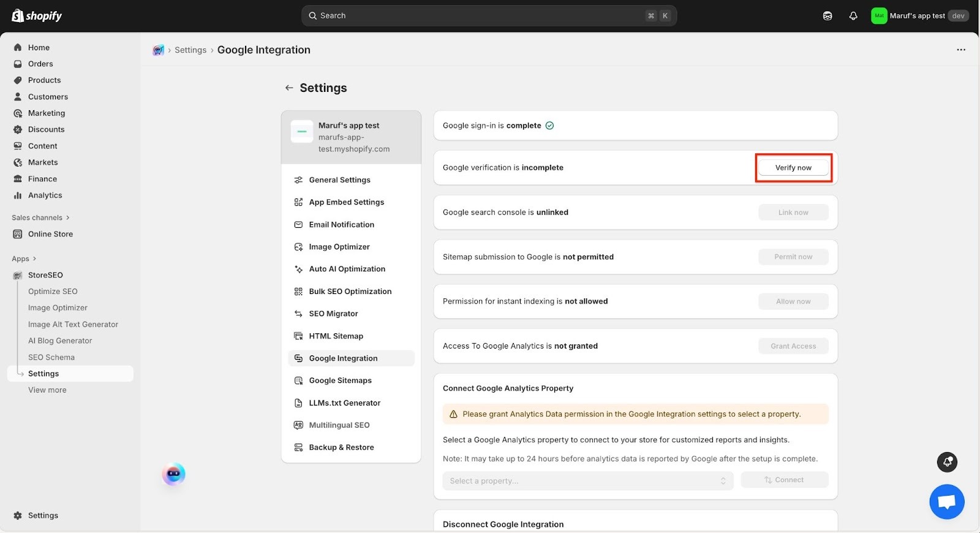Screen dimensions: 980x533
Task: Click the Link now button
Action: 793,213
